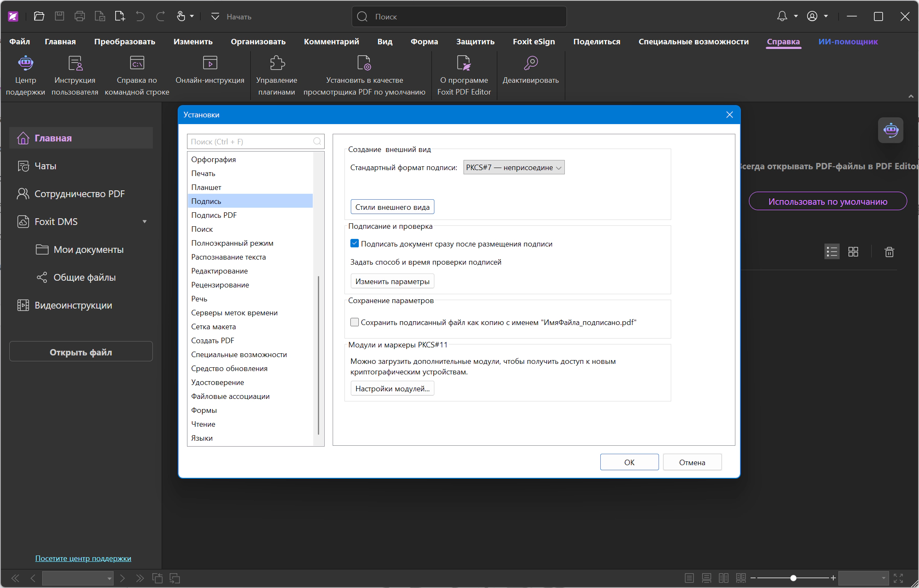Click the open folder icon in title toolbar
This screenshot has height=588, width=919.
click(39, 16)
